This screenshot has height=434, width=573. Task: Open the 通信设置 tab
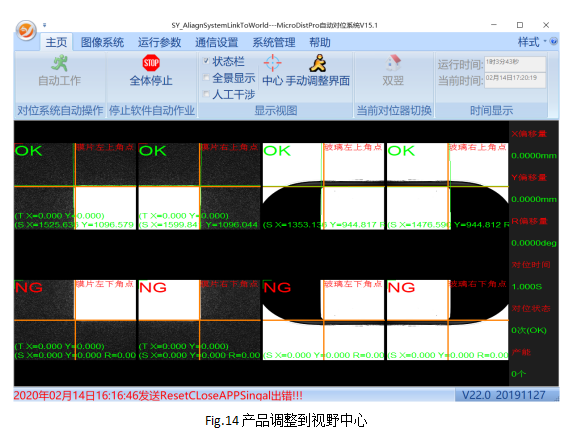coord(216,42)
